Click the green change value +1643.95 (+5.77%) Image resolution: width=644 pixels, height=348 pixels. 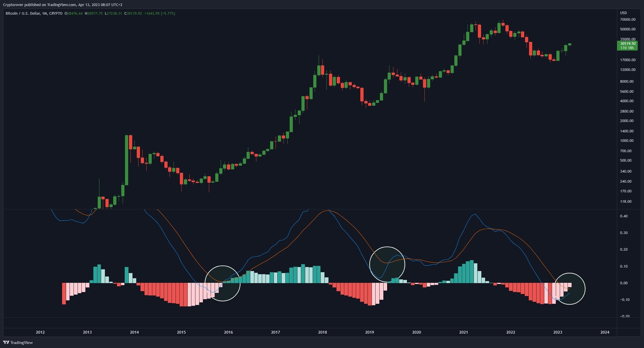[x=159, y=13]
